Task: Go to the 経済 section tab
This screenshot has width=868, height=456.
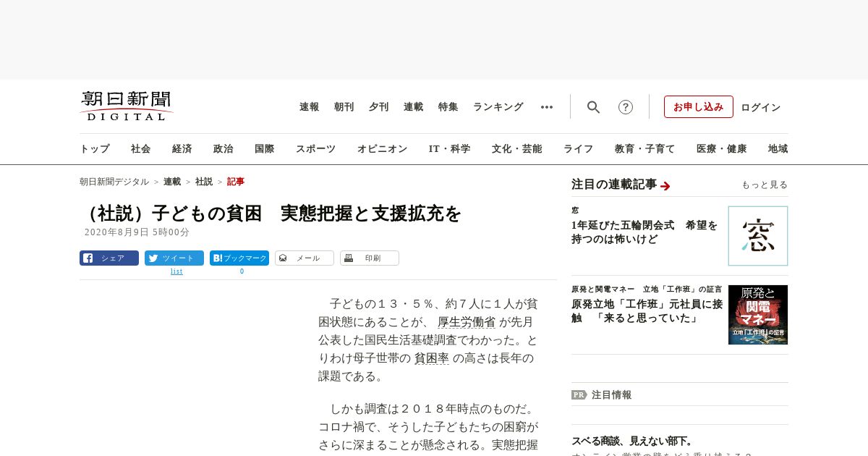Action: (182, 149)
